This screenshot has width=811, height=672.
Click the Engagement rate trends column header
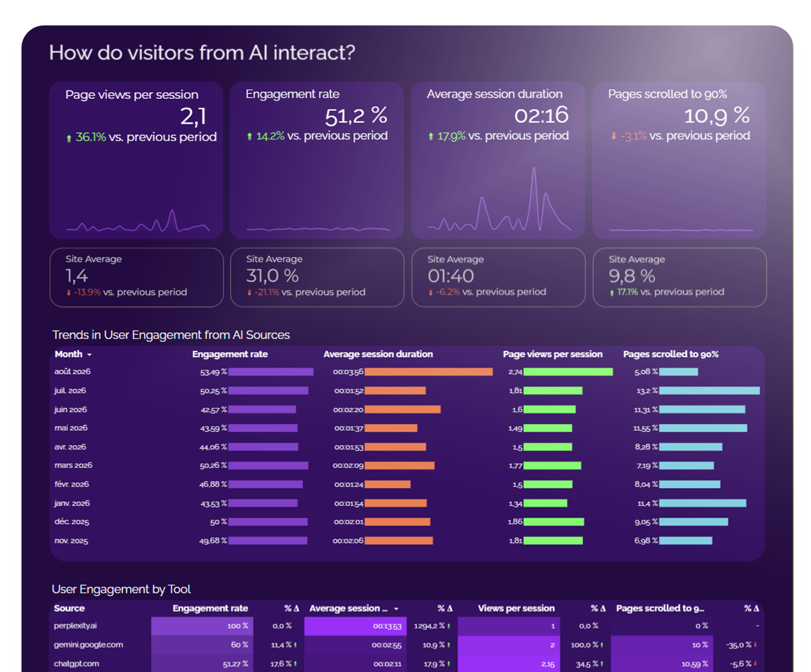(230, 354)
